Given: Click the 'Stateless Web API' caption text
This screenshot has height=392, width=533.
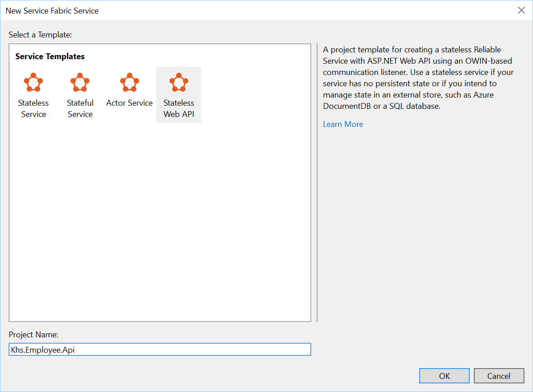Looking at the screenshot, I should tap(179, 108).
